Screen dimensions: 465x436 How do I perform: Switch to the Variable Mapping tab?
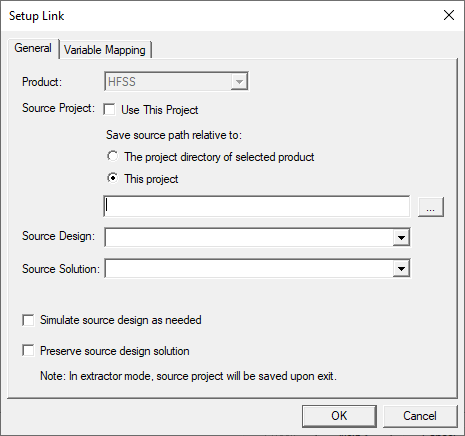tap(105, 50)
